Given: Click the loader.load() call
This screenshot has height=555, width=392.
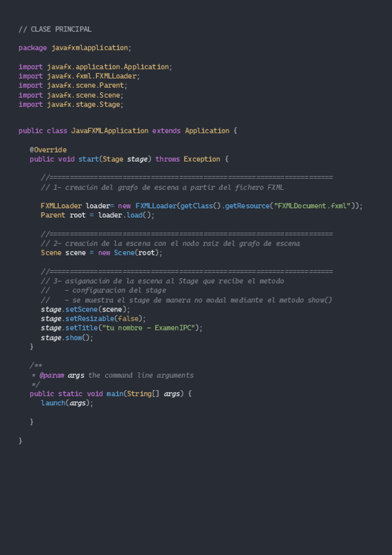Looking at the screenshot, I should click(x=125, y=215).
